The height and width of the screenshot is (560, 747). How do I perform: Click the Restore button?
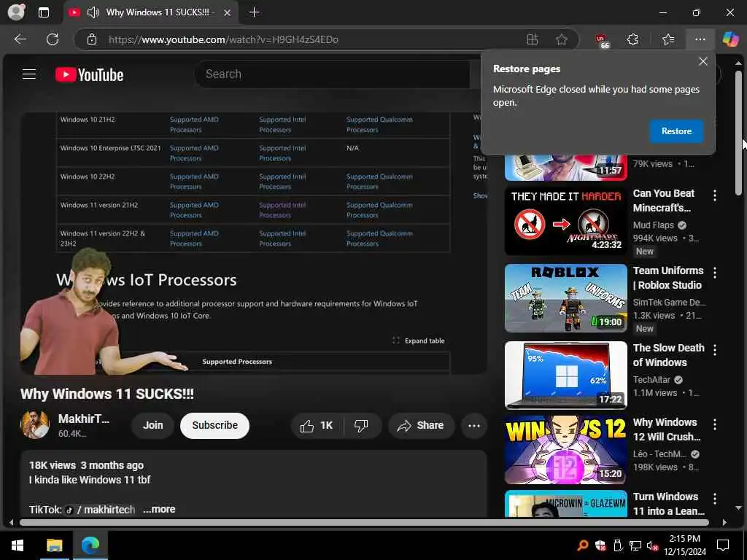[676, 131]
